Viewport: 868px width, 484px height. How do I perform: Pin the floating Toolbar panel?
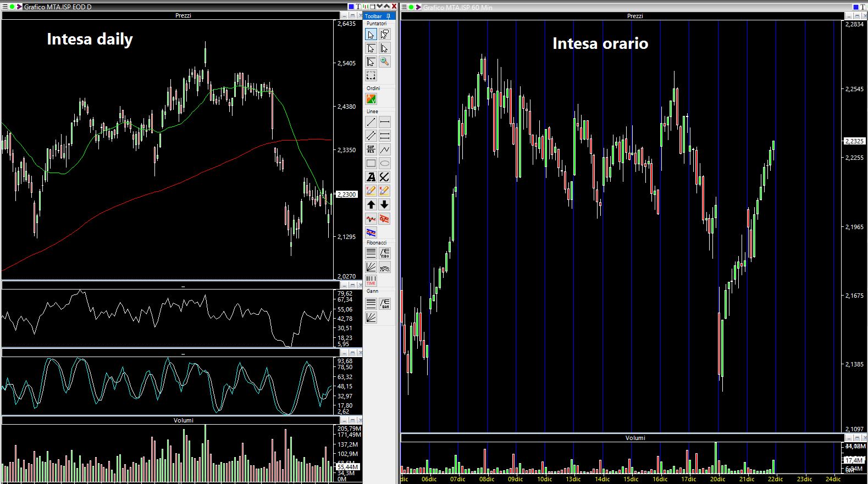pos(388,16)
